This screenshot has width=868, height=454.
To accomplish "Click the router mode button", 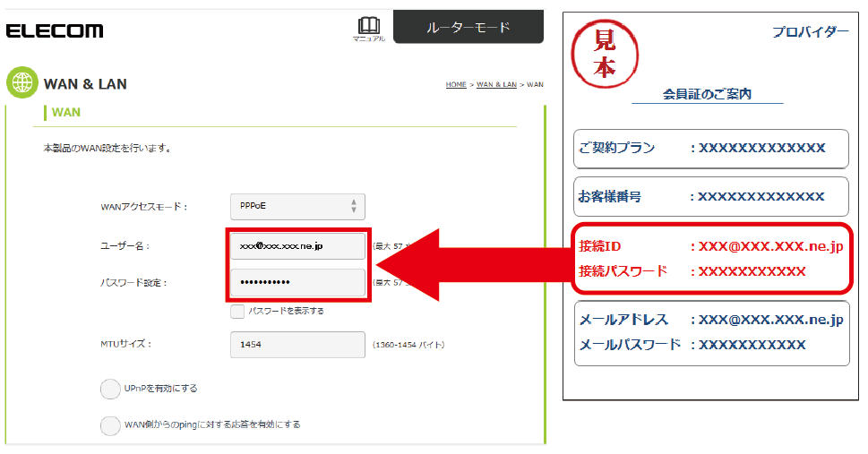I will pos(468,27).
